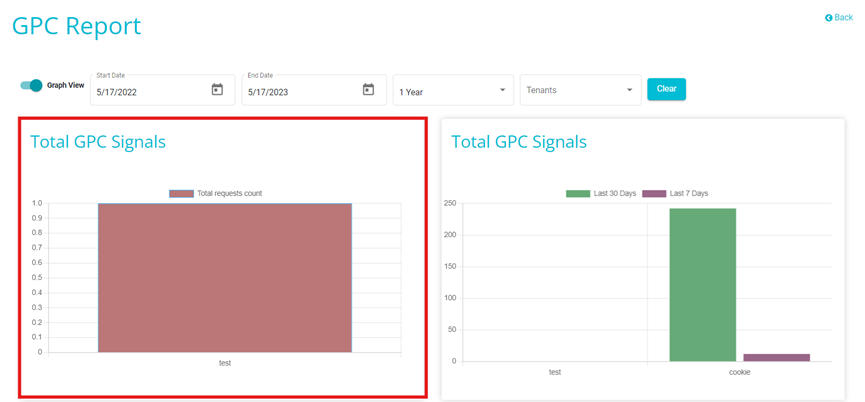This screenshot has width=865, height=402.
Task: Click the Back link
Action: coord(839,18)
